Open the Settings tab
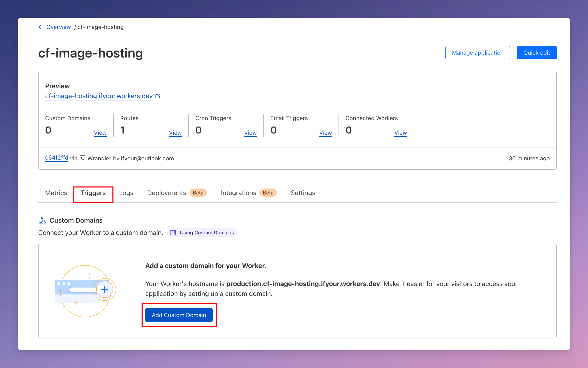Image resolution: width=588 pixels, height=368 pixels. tap(303, 193)
